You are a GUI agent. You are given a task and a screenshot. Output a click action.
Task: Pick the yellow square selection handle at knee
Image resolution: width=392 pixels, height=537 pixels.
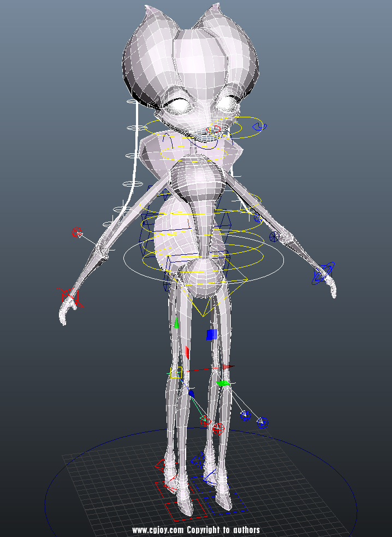tap(175, 372)
